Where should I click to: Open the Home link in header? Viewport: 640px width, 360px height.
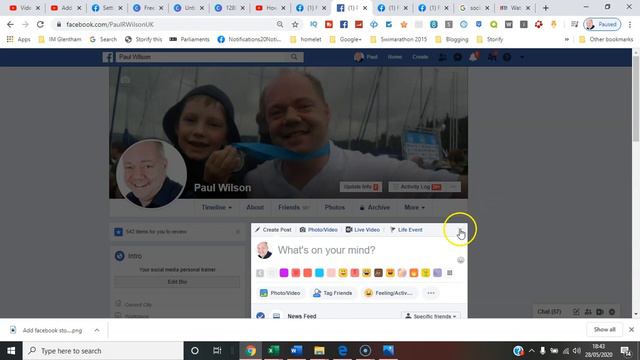[395, 57]
